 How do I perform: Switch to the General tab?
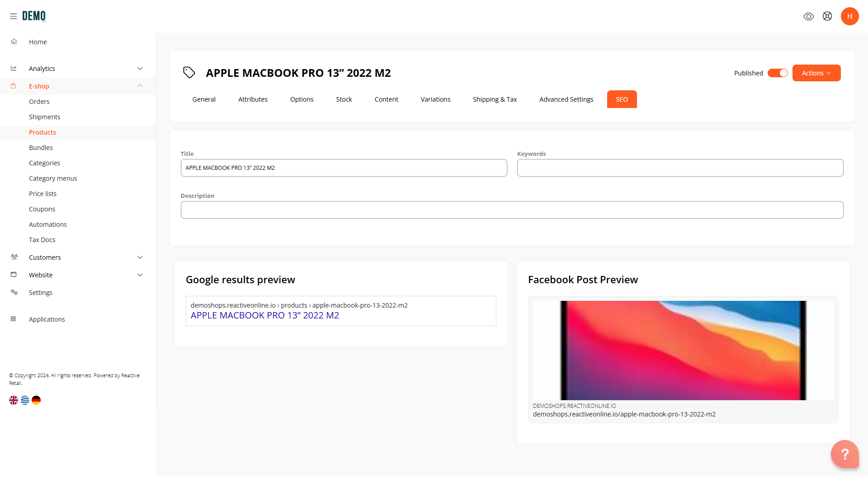click(204, 99)
